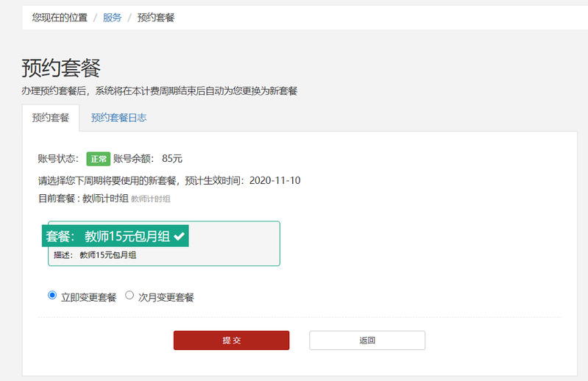Click the account balance 85元
The image size is (588, 381).
point(172,158)
